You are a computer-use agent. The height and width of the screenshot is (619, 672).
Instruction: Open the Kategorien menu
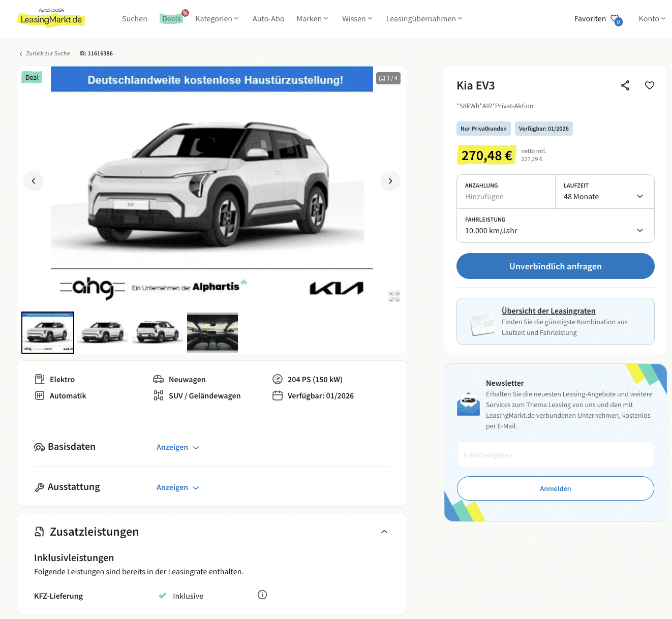pyautogui.click(x=217, y=19)
